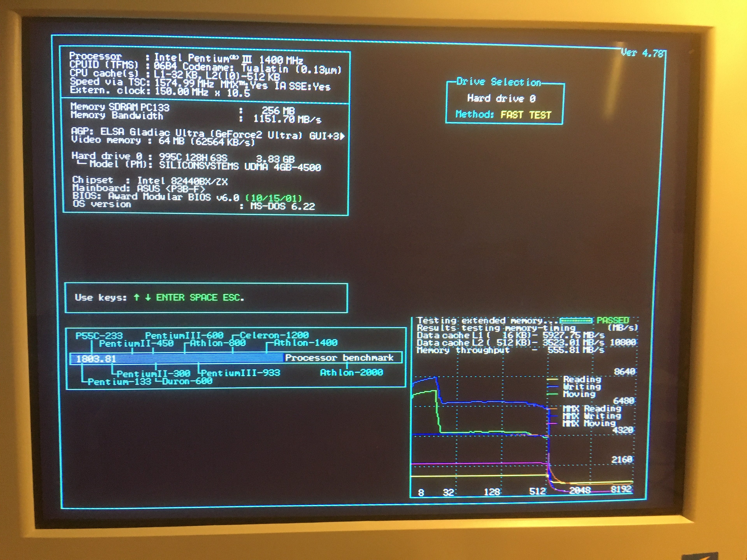The width and height of the screenshot is (747, 560).
Task: Click the BIOS date 10/15/01 text
Action: (x=274, y=198)
